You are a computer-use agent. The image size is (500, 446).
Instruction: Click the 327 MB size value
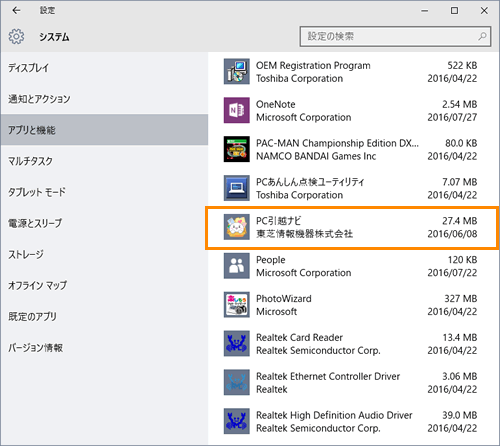[x=460, y=298]
